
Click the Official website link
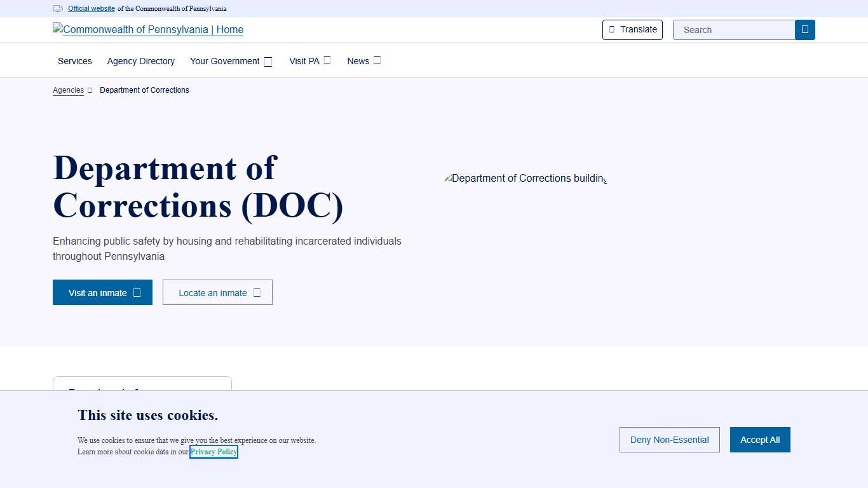coord(92,9)
